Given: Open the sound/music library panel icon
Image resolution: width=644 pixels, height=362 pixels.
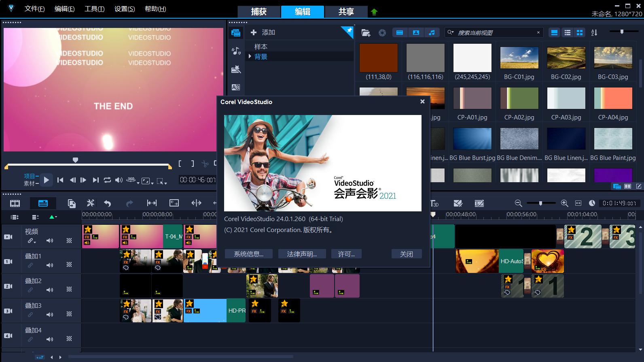Looking at the screenshot, I should (236, 51).
